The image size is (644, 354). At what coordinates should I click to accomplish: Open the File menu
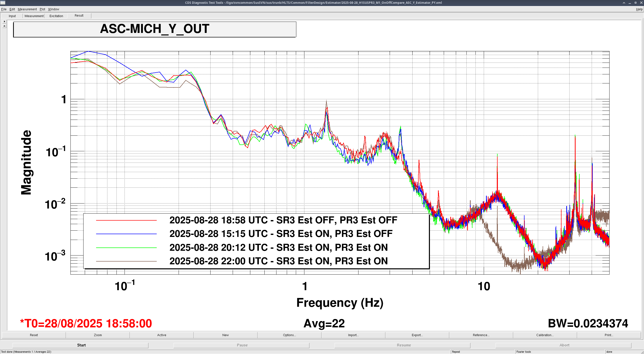(4, 9)
